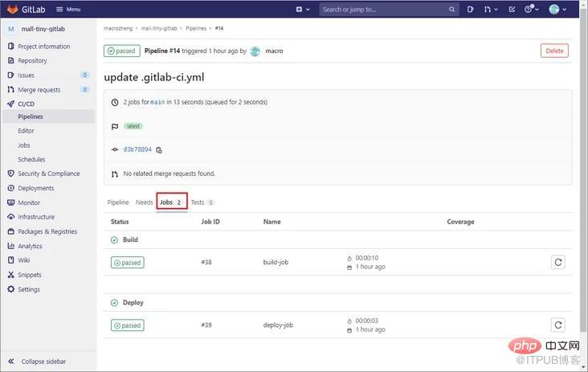Retry the deploy-job with the retry icon
The width and height of the screenshot is (588, 372).
558,325
